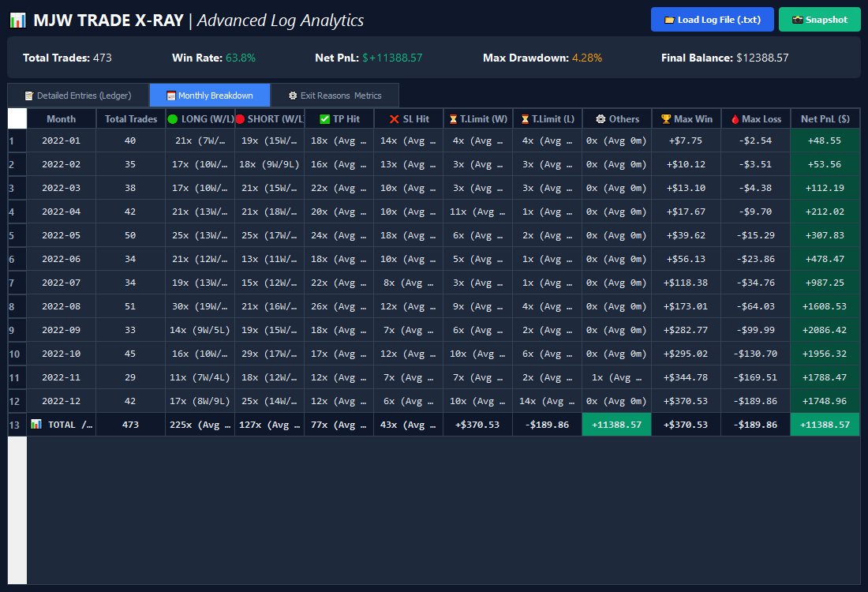Click the SHORT cell 18x (9W/9L)
This screenshot has height=592, width=868.
point(270,164)
